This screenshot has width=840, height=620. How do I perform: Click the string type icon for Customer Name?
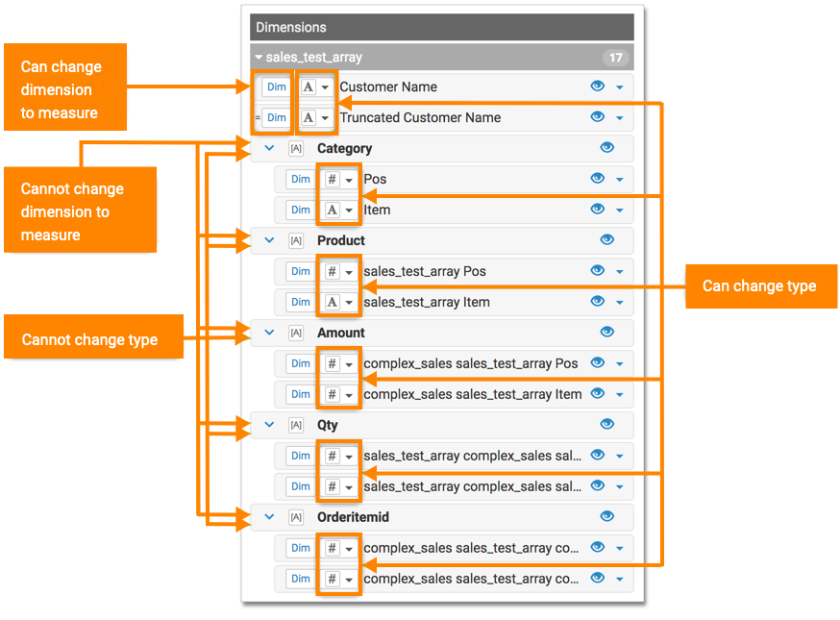click(309, 87)
